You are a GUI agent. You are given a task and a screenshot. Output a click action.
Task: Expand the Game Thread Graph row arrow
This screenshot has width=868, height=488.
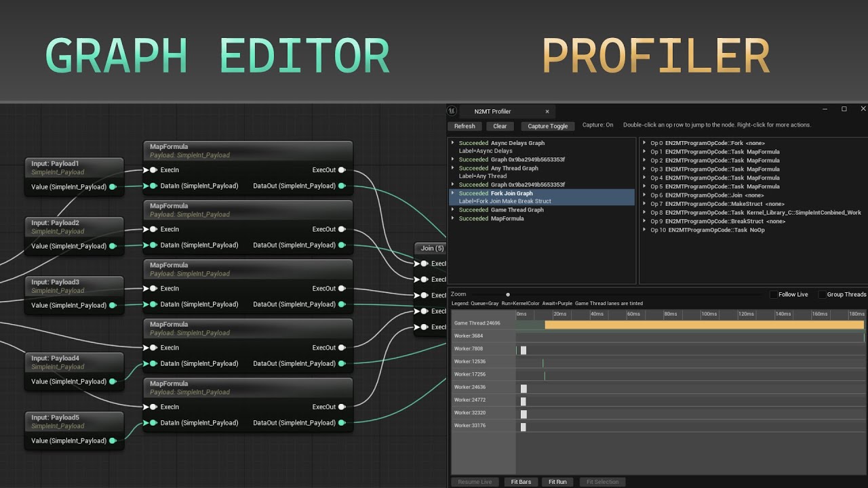[x=453, y=210]
